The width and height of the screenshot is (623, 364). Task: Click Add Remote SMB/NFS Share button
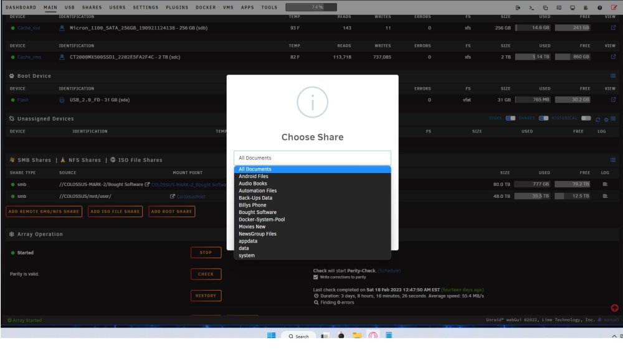tap(44, 212)
